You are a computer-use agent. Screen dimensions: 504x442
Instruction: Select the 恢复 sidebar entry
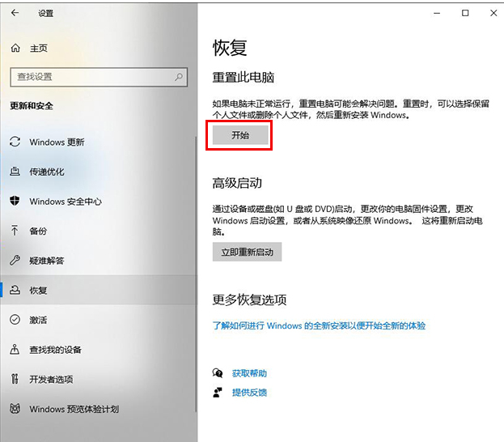(x=99, y=290)
